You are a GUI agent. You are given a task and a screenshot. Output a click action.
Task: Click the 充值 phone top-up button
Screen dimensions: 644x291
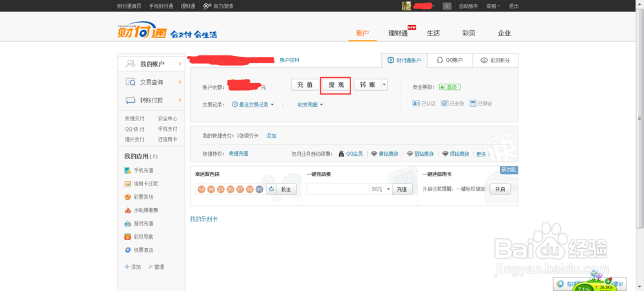(x=402, y=189)
